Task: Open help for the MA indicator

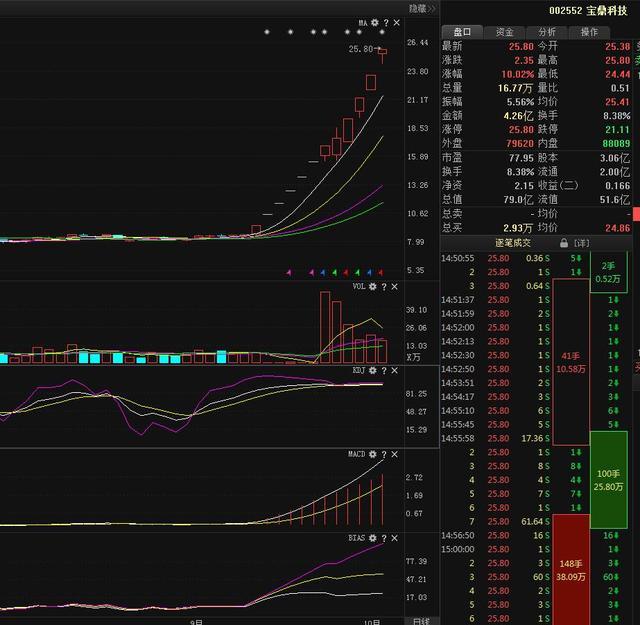Action: click(x=386, y=23)
